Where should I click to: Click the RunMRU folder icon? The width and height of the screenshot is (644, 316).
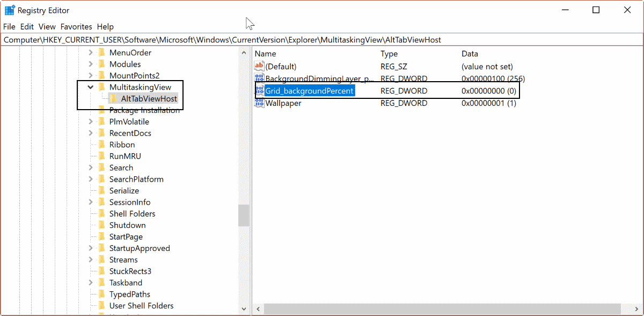pyautogui.click(x=101, y=156)
